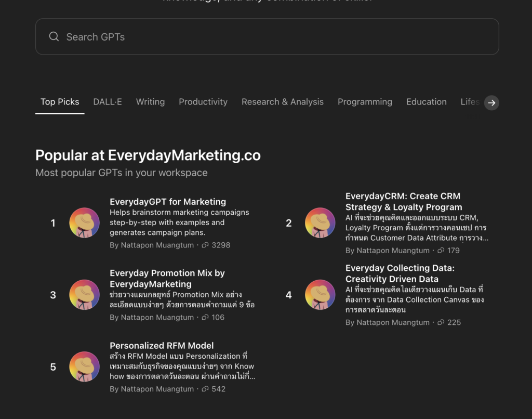Screen dimensions: 532x419
Task: Click the chat count icon showing 3298
Action: [205, 245]
